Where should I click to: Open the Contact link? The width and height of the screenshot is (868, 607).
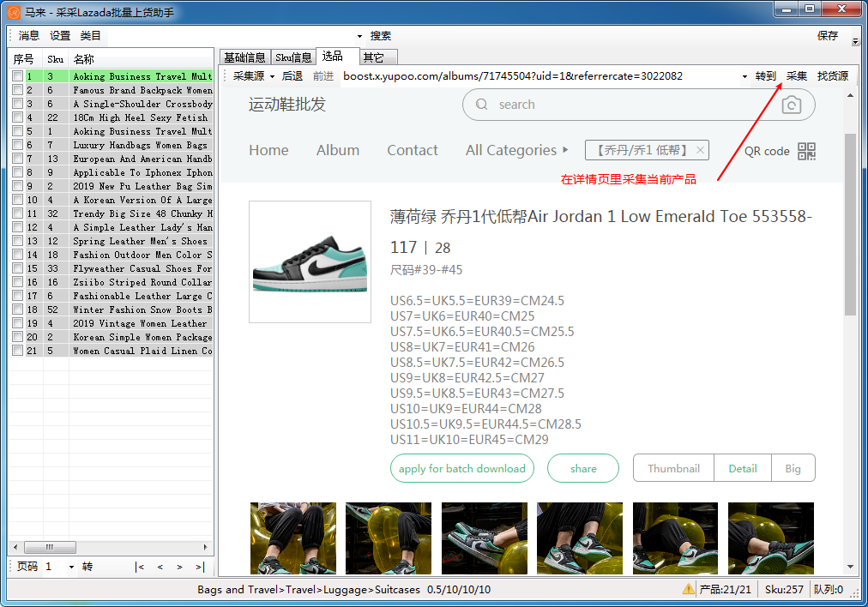[x=413, y=150]
